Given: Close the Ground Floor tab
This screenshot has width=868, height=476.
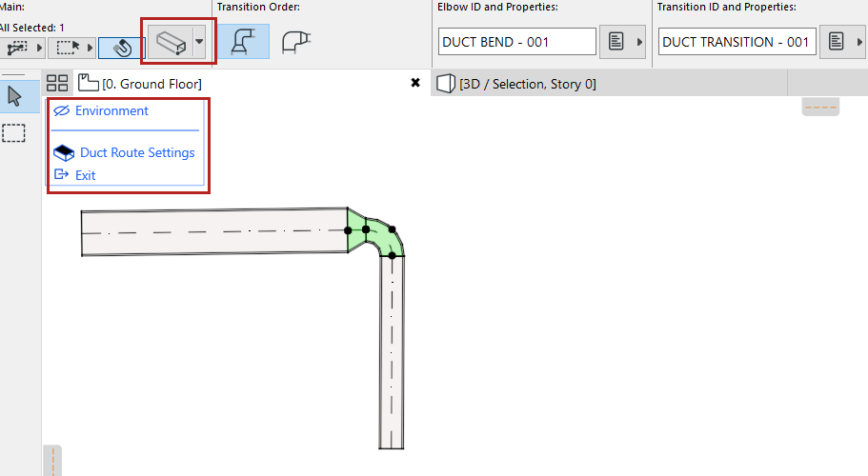Looking at the screenshot, I should [415, 83].
